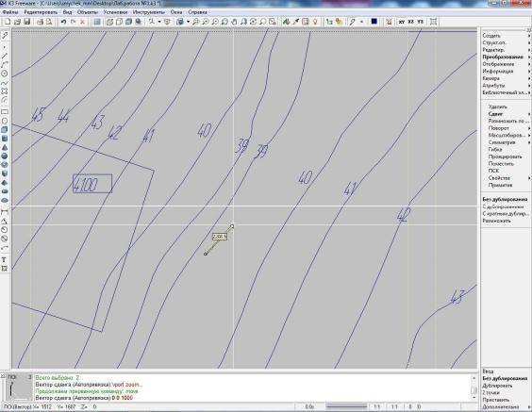Image resolution: width=532 pixels, height=412 pixels.
Task: Choose the circle tool in left toolbar
Action: point(5,74)
